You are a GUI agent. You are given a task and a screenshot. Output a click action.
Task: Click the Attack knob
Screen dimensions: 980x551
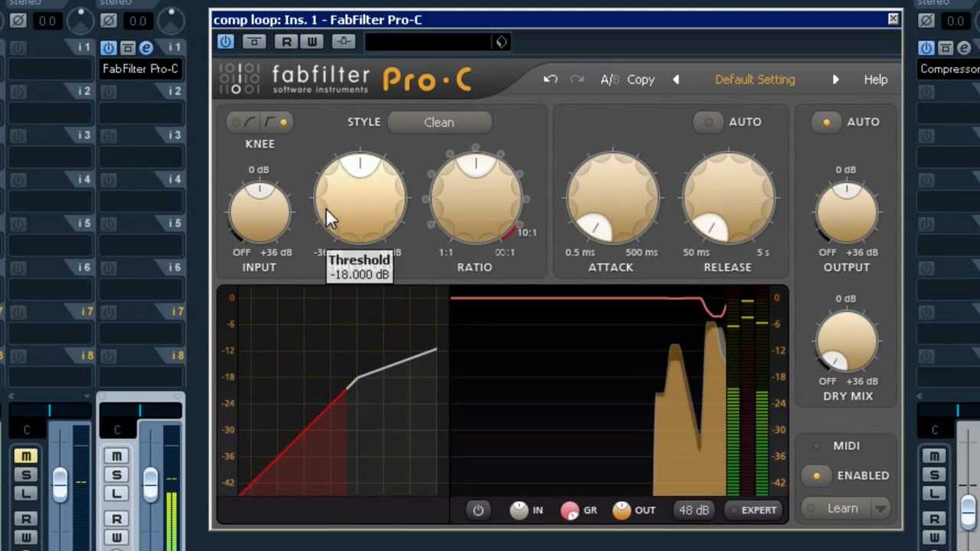(x=612, y=197)
